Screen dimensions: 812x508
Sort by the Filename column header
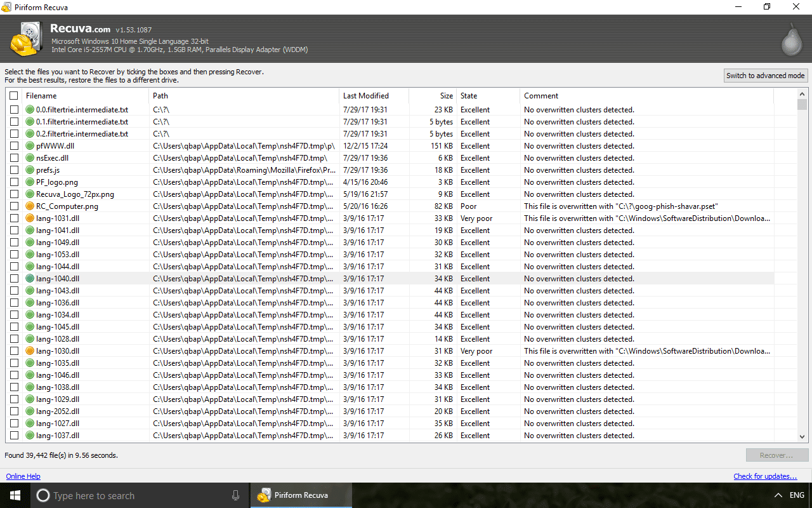[86, 96]
